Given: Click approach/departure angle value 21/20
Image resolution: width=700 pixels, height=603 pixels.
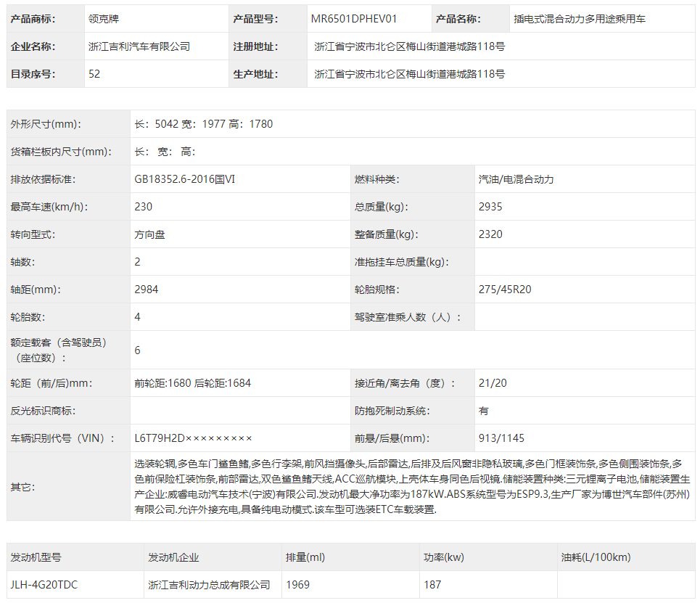Looking at the screenshot, I should pyautogui.click(x=493, y=383).
